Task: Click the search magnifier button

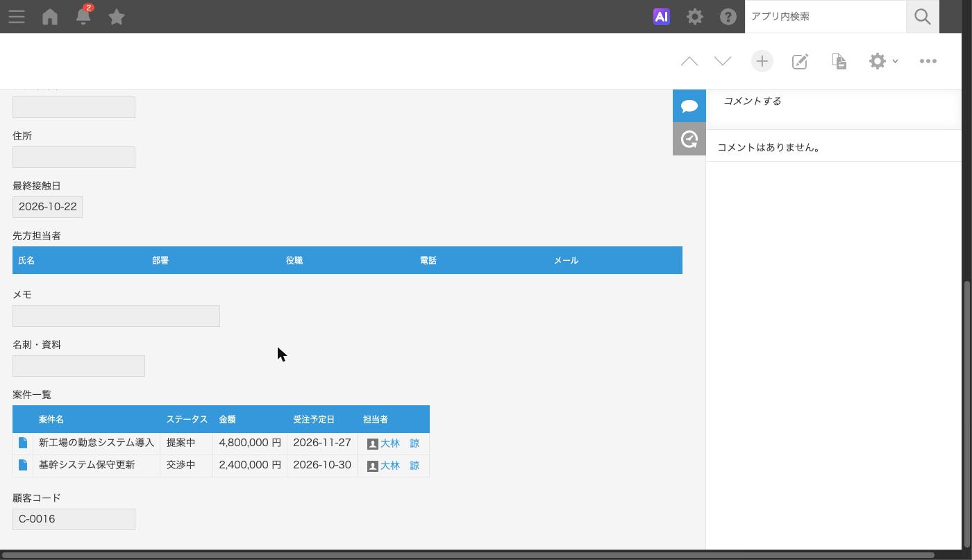Action: (x=923, y=17)
